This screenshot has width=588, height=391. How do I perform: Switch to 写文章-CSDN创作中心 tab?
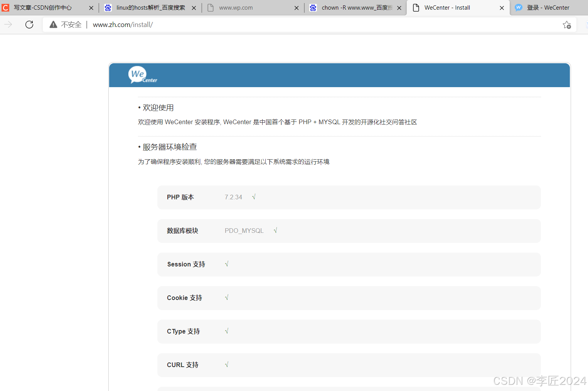[x=48, y=8]
